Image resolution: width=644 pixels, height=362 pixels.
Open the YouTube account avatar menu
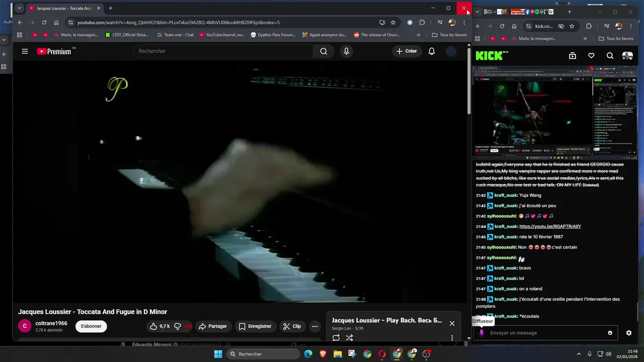451,51
